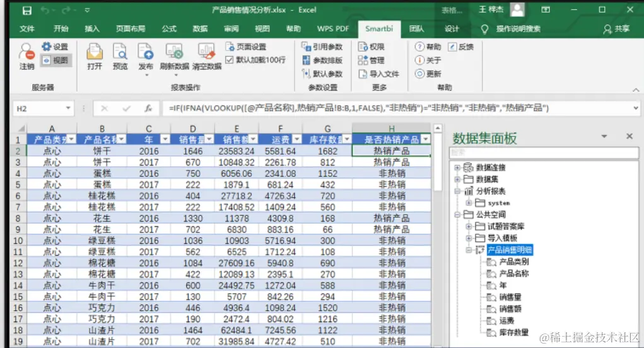
Task: Click cell with value 23583.24
Action: click(237, 151)
